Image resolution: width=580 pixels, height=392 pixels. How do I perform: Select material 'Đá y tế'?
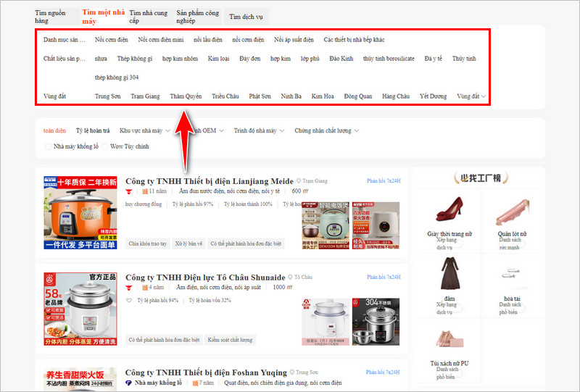pos(433,59)
